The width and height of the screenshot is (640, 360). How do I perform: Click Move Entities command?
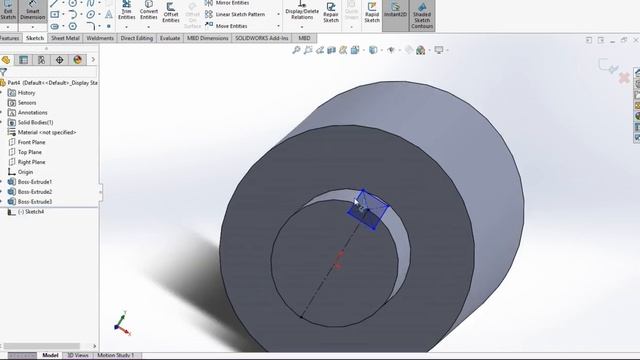pos(226,26)
